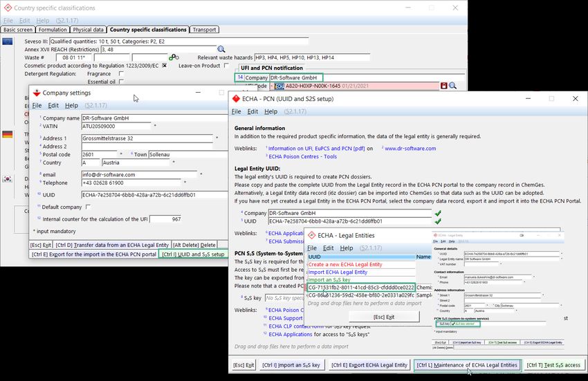588x381 pixels.
Task: Switch to the Basic screen tab
Action: pos(18,30)
